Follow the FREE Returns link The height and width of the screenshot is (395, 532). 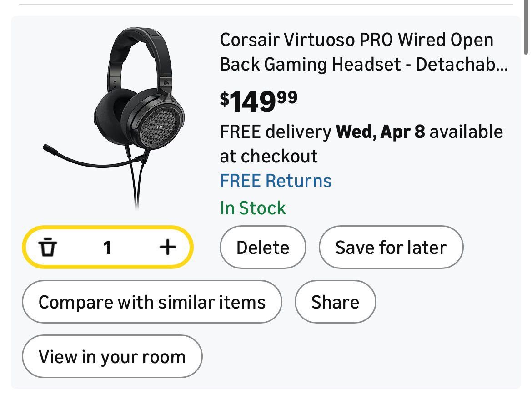(x=276, y=181)
